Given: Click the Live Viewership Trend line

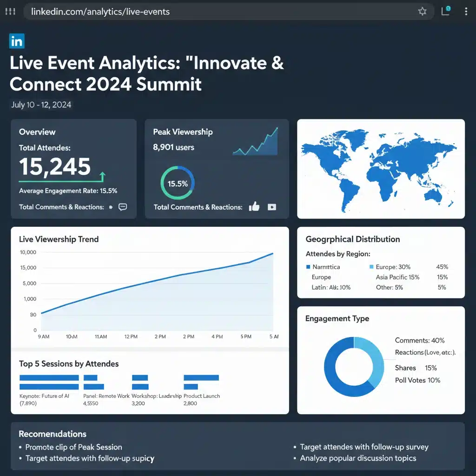Looking at the screenshot, I should [x=157, y=283].
